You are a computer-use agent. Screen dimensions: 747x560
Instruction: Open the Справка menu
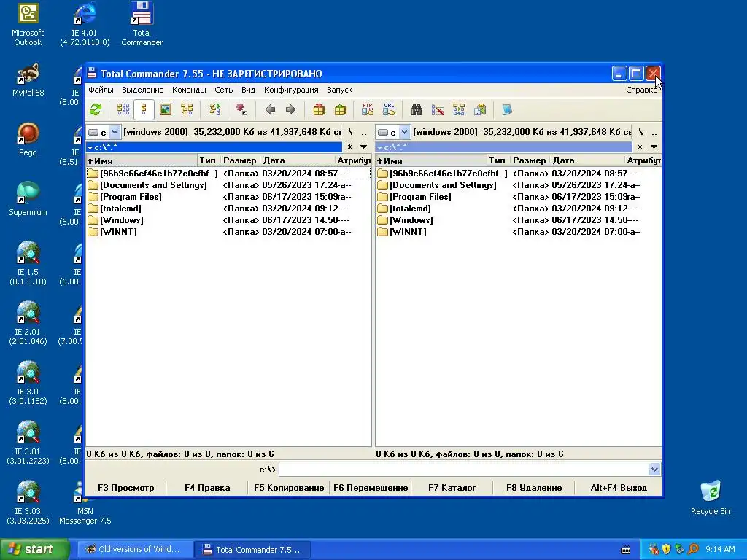point(641,90)
